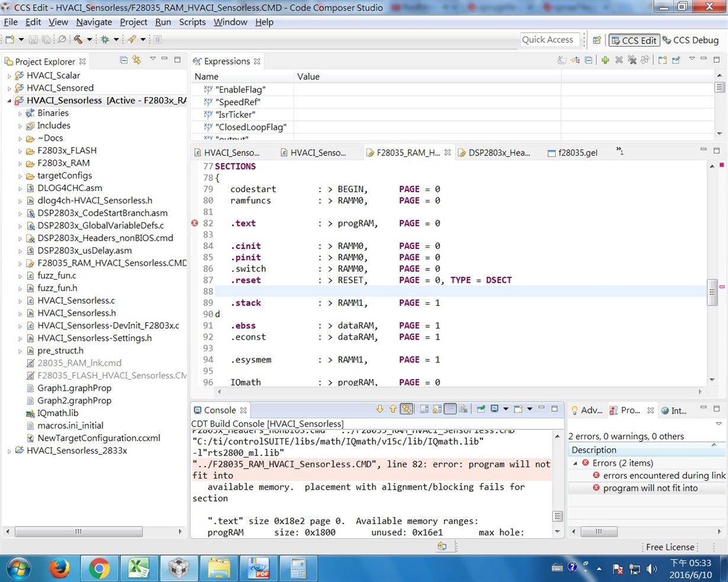Viewport: 728px width, 582px height.
Task: Select NewTargetConfiguration.ccxml file
Action: (x=98, y=438)
